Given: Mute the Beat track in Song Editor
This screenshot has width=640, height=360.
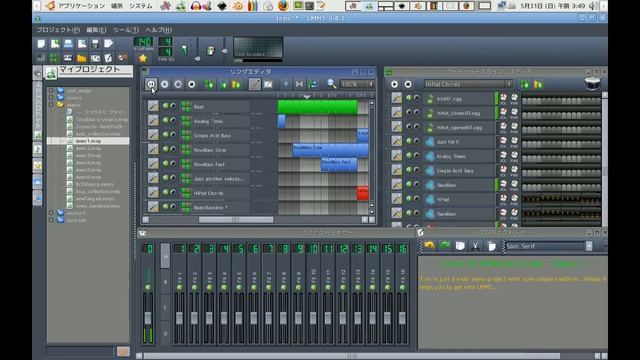Looking at the screenshot, I should [165, 106].
